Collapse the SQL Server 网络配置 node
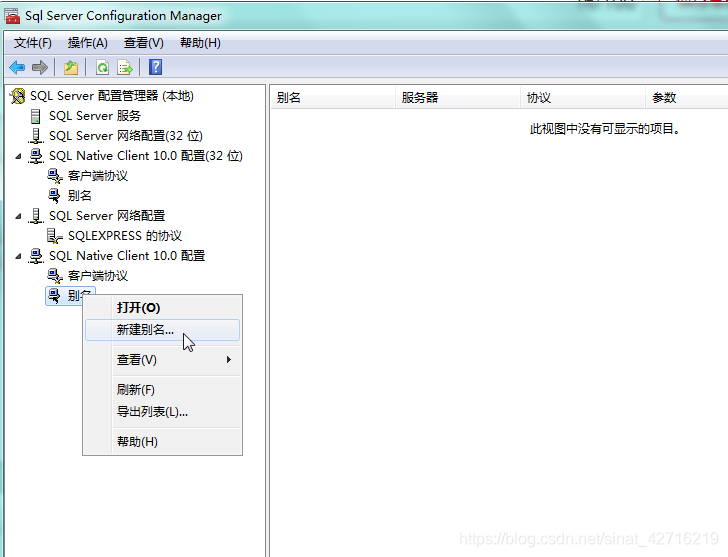This screenshot has height=557, width=728. point(18,216)
